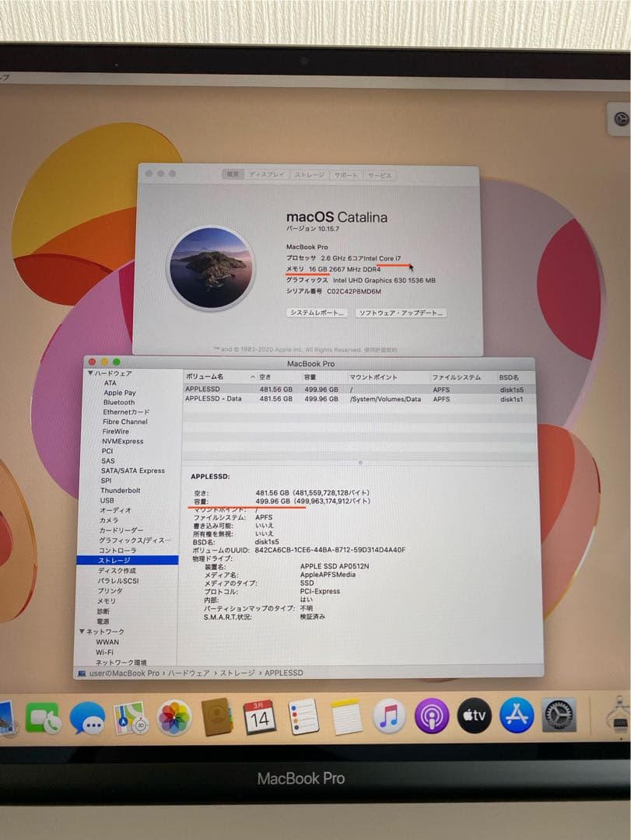Launch App Store from Dock
The height and width of the screenshot is (840, 631).
pos(517,716)
